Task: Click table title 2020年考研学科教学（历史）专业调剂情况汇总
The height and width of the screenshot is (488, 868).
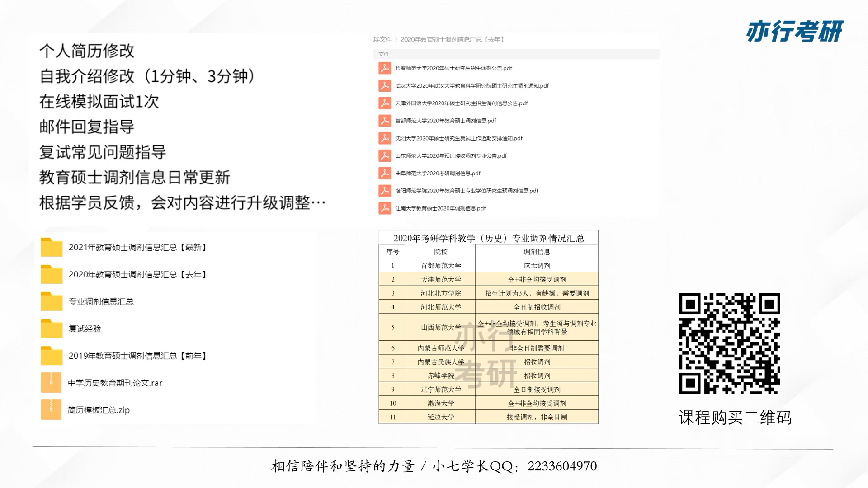Action: coord(489,238)
